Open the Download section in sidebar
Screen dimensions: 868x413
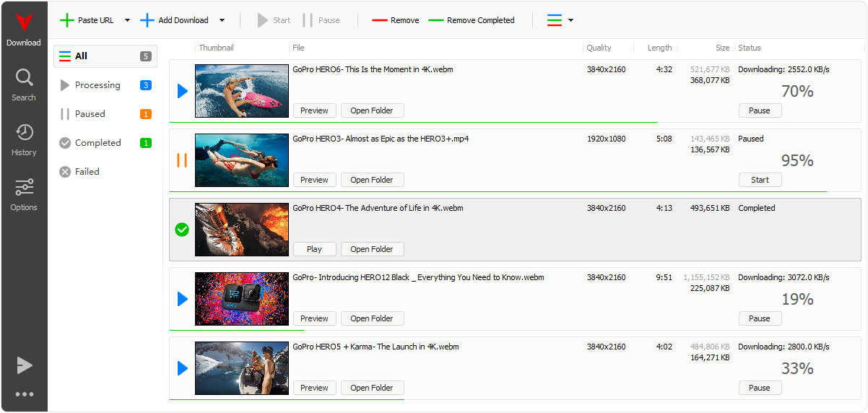(x=24, y=31)
